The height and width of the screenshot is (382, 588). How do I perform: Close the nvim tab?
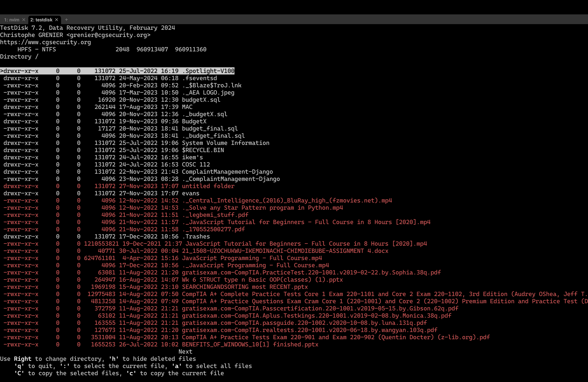tap(24, 20)
